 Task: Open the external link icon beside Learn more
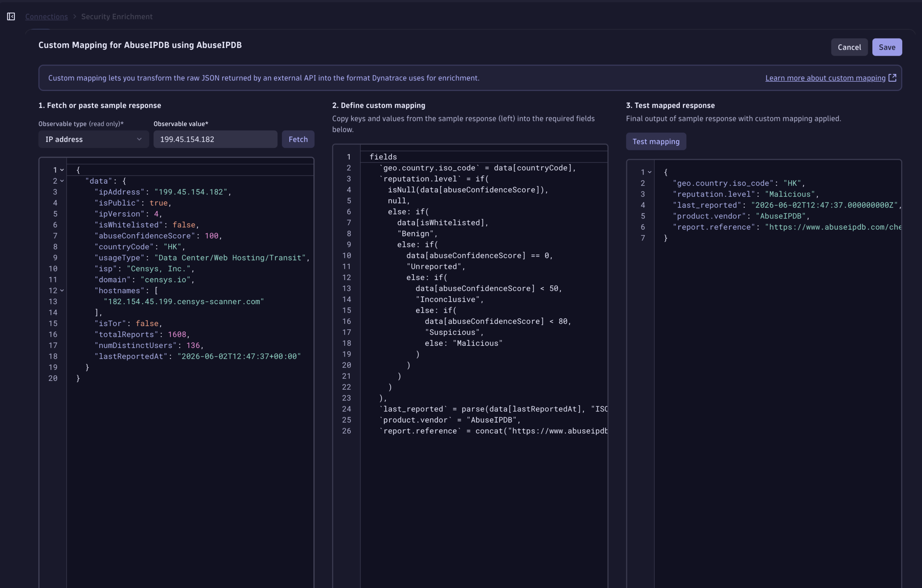(892, 78)
